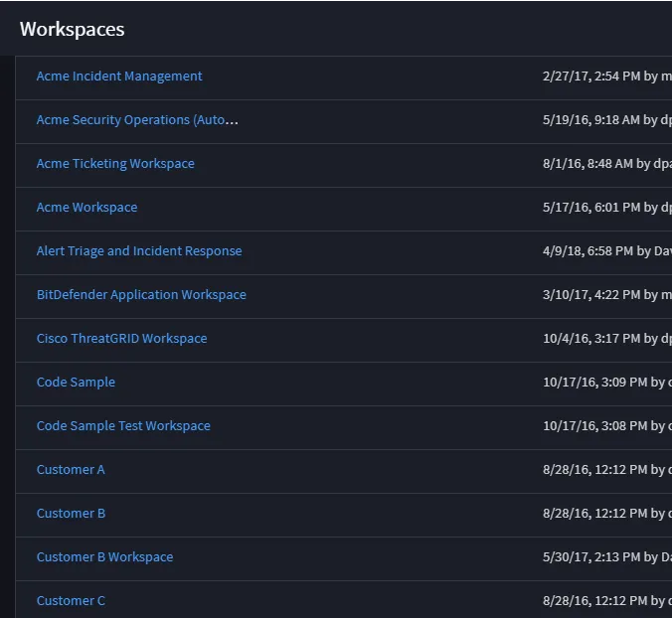The width and height of the screenshot is (672, 618).
Task: Open the Acme Workspace link
Action: (x=87, y=208)
